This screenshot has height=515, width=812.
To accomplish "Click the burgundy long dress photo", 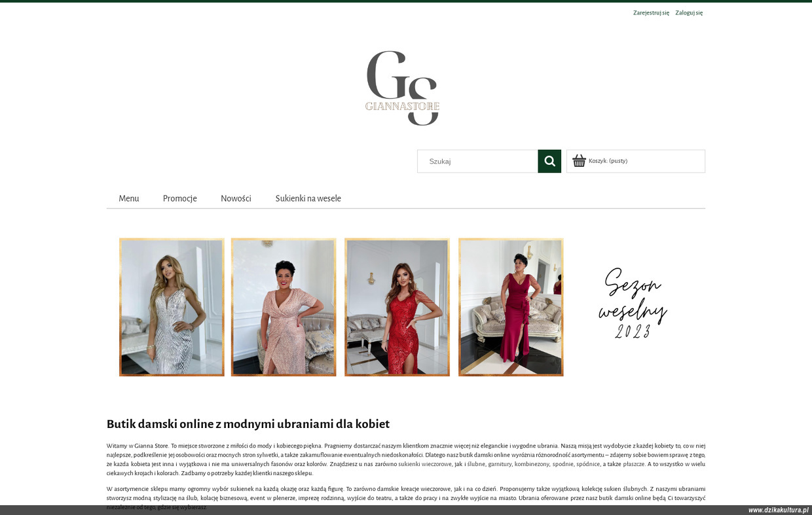I will pyautogui.click(x=511, y=307).
